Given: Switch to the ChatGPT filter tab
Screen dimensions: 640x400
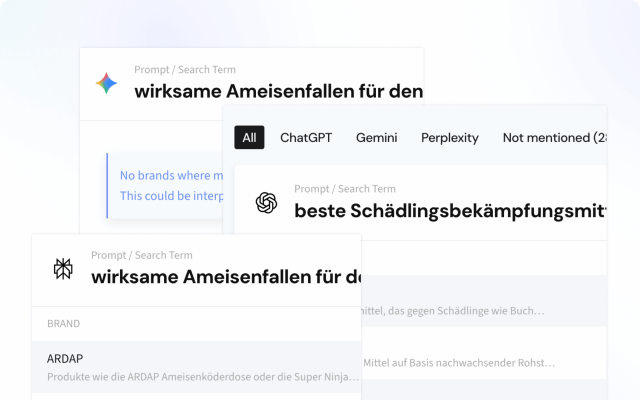Looking at the screenshot, I should [305, 137].
